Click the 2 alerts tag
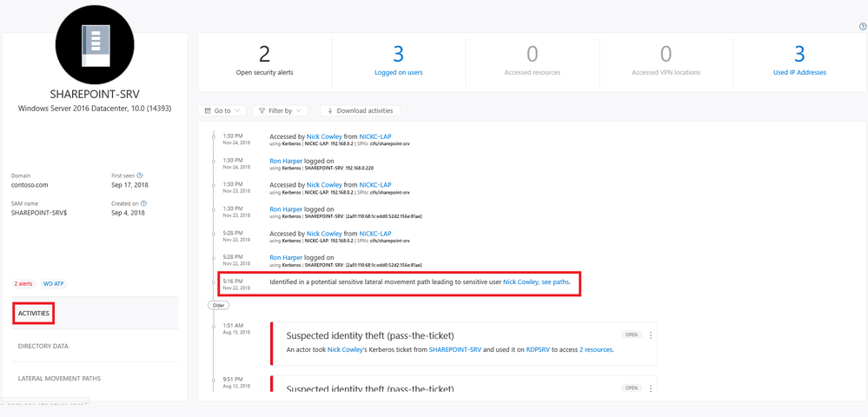The width and height of the screenshot is (868, 417). [23, 283]
